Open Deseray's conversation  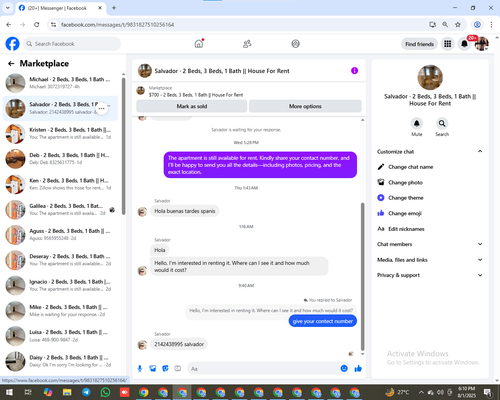(60, 260)
